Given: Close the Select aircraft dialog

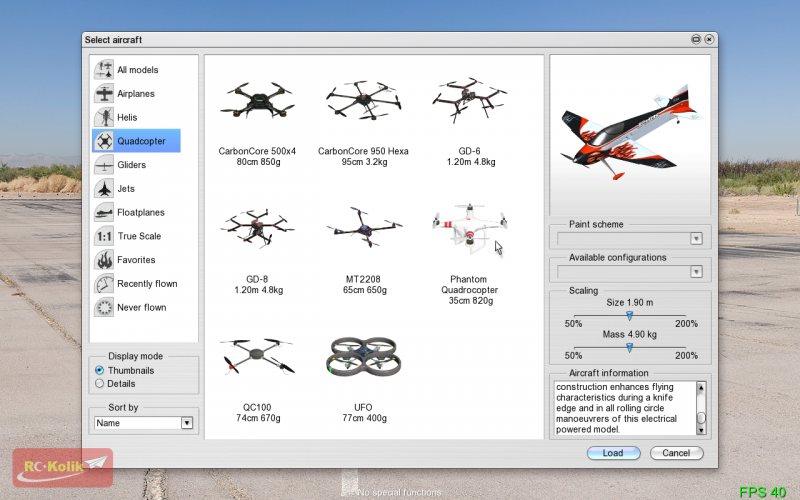Looking at the screenshot, I should click(709, 39).
